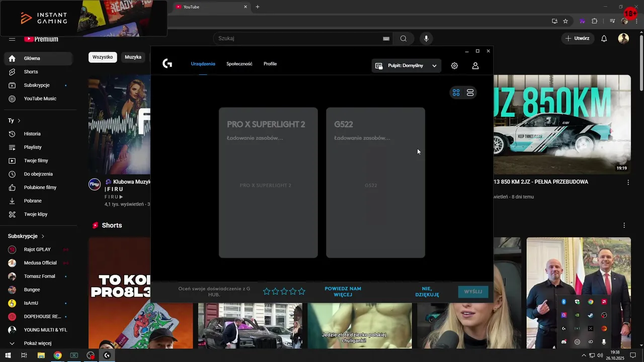Open Subskrypcje in YouTube sidebar
The image size is (644, 362).
[x=38, y=85]
